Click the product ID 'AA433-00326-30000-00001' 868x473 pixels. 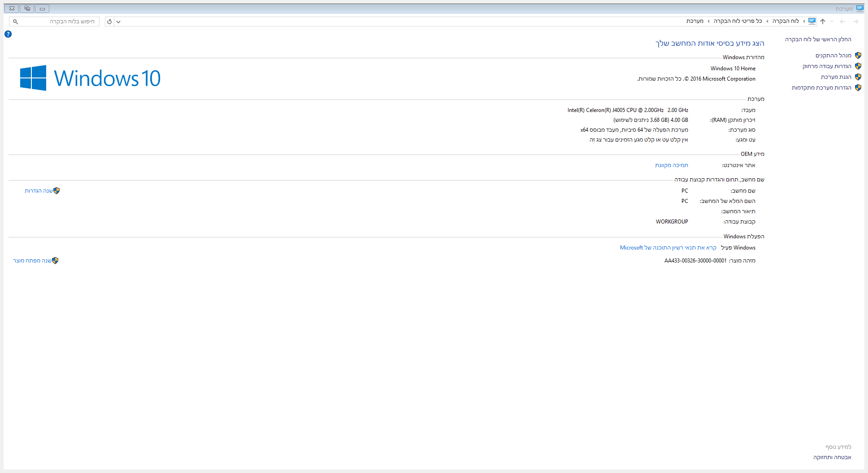695,261
